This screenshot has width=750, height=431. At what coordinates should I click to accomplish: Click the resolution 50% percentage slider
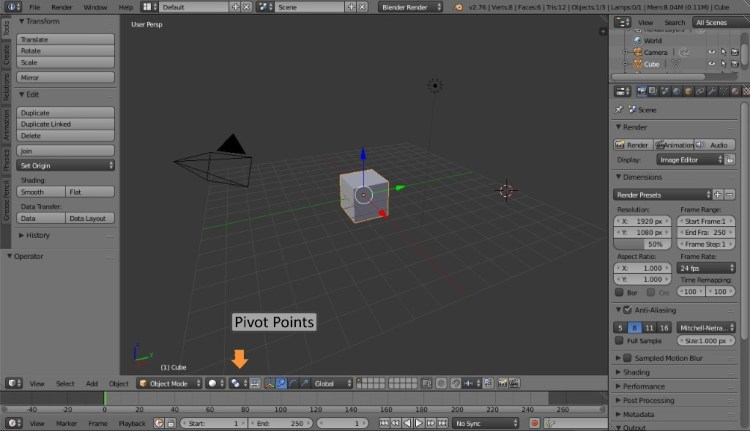[x=642, y=244]
